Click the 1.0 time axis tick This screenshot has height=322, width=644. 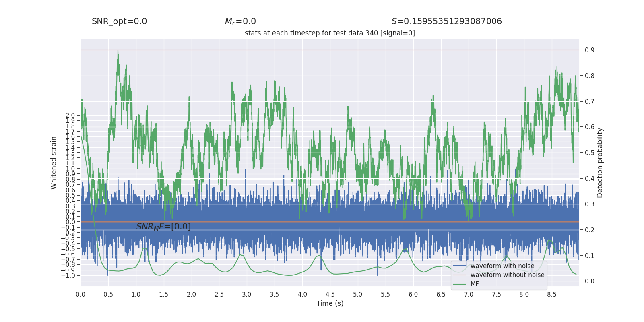[x=136, y=295]
